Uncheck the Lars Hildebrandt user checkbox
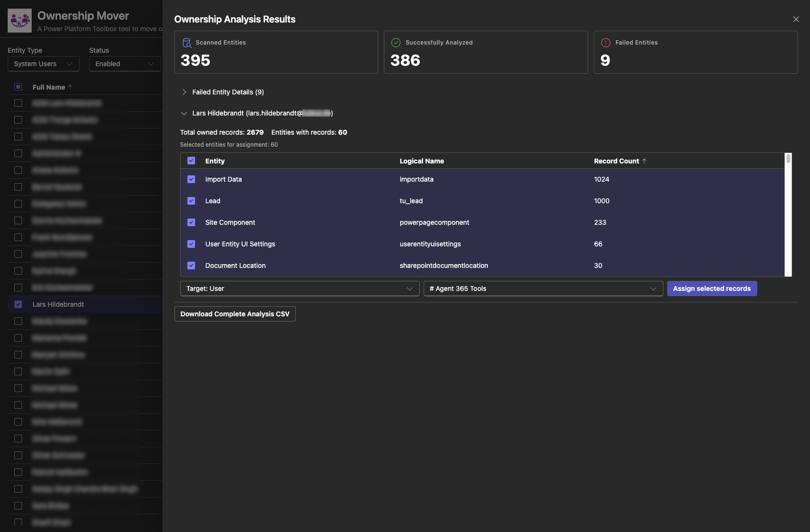This screenshot has width=810, height=532. (x=18, y=304)
